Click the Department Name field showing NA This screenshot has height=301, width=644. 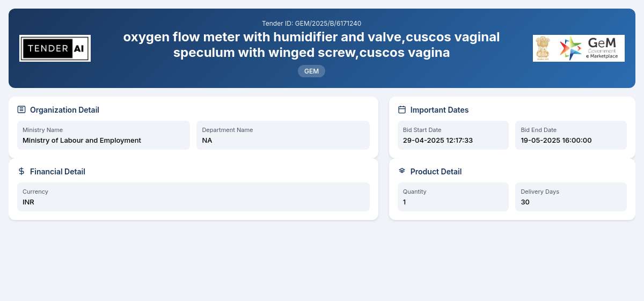(283, 135)
